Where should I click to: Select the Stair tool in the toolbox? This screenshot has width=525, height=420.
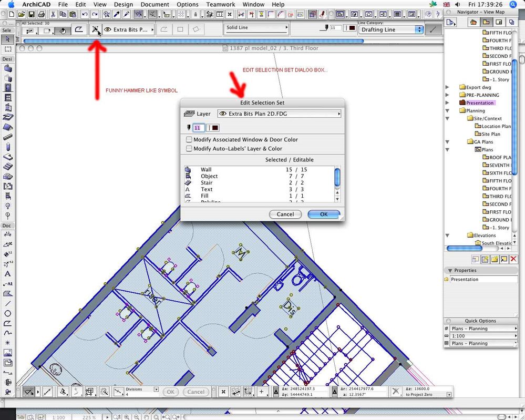(8, 167)
